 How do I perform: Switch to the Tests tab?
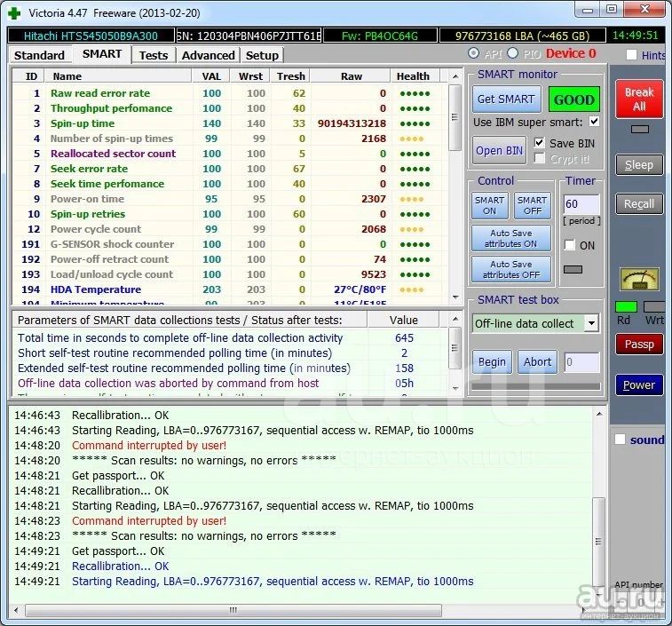(x=153, y=55)
